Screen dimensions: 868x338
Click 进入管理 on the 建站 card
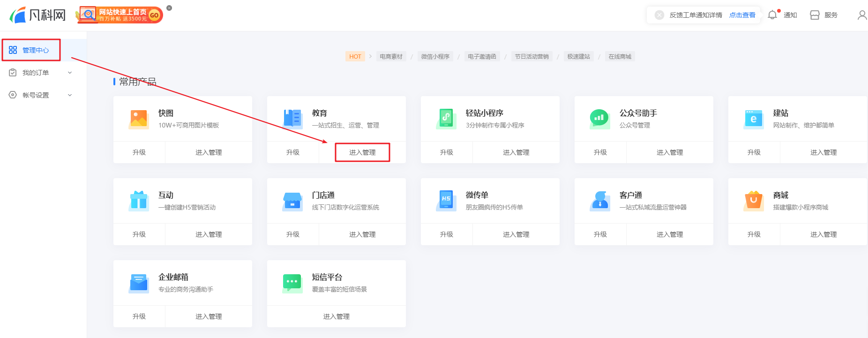pos(823,152)
